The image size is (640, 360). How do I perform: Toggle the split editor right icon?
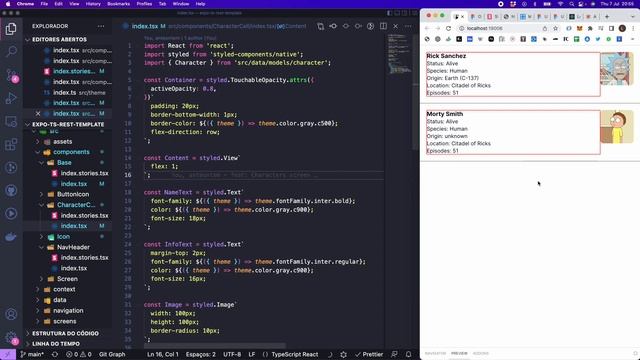tap(383, 26)
